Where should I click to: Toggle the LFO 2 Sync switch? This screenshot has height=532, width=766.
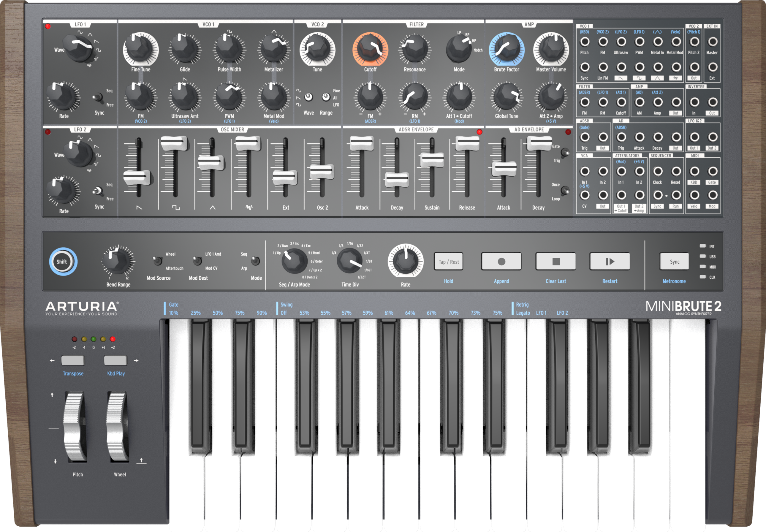[x=97, y=191]
